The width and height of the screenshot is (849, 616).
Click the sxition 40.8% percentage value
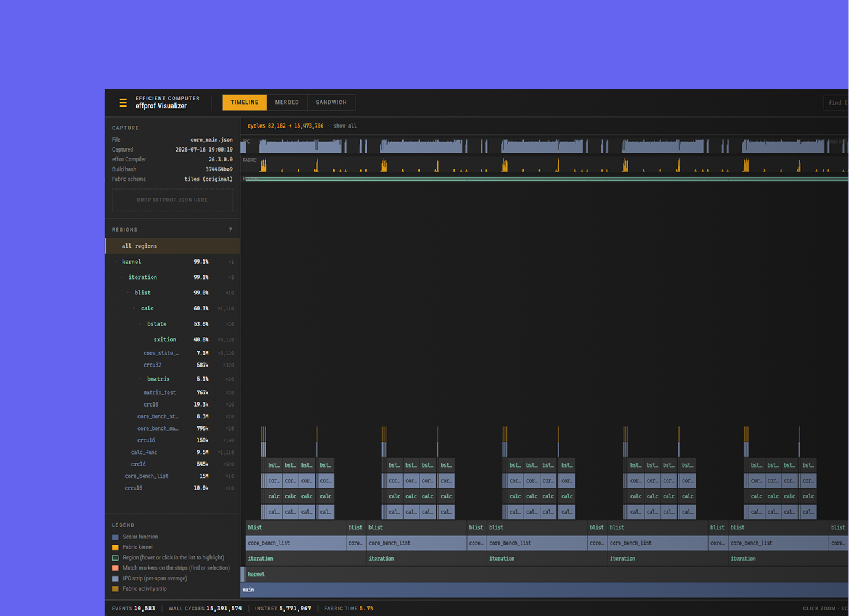point(201,339)
